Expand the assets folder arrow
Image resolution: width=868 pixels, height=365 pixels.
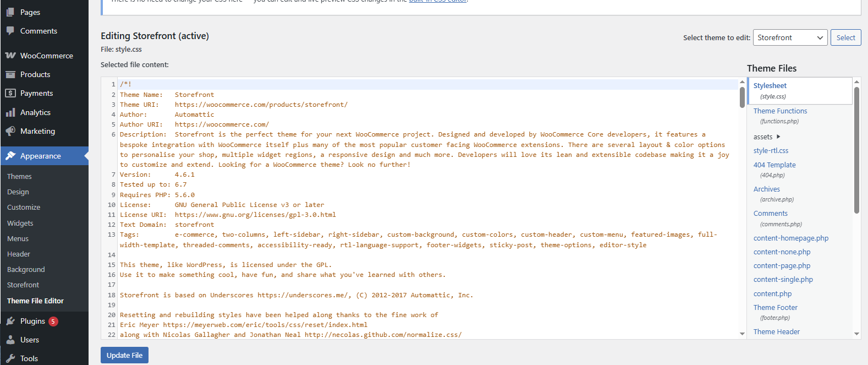click(x=778, y=137)
